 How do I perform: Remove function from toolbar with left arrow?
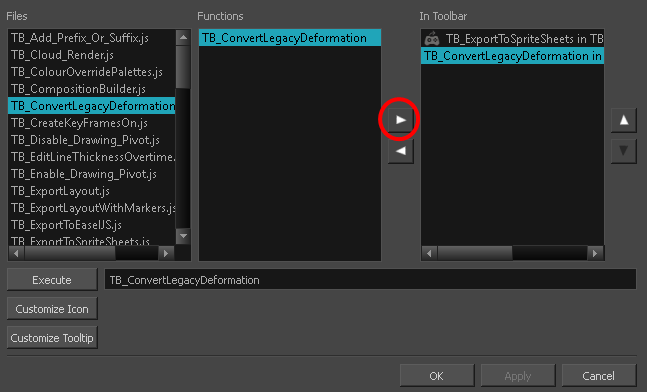coord(400,151)
